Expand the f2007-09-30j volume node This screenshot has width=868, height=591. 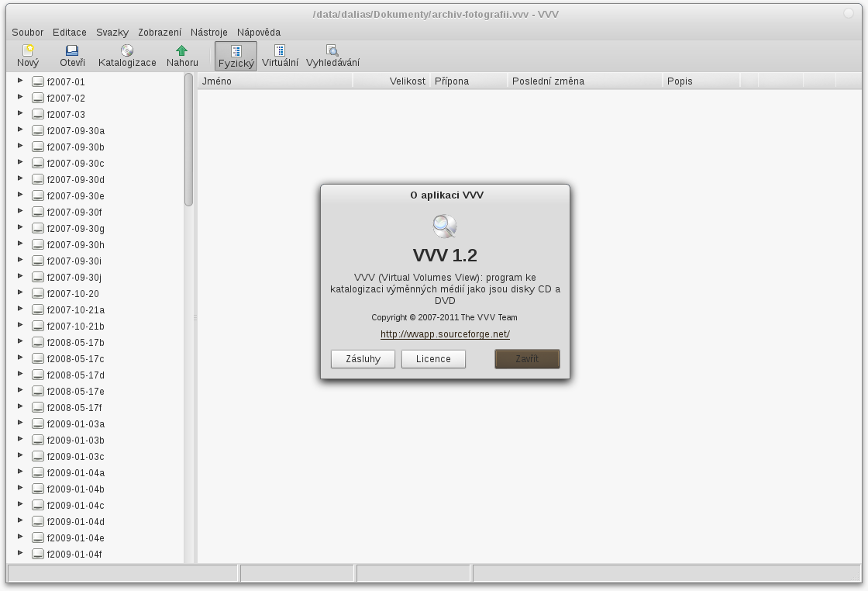20,276
